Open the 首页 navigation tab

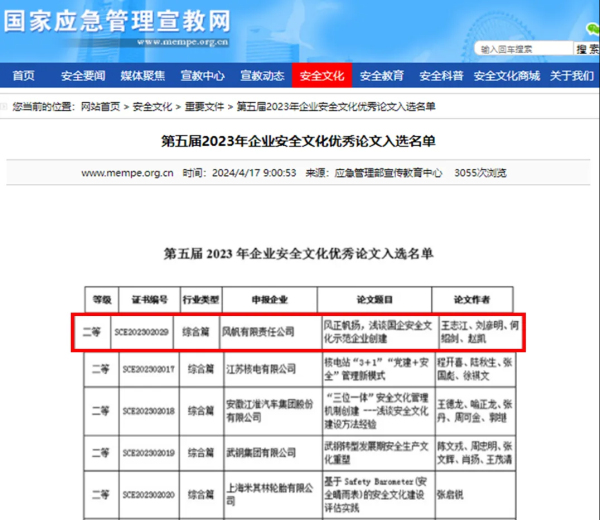pos(23,76)
